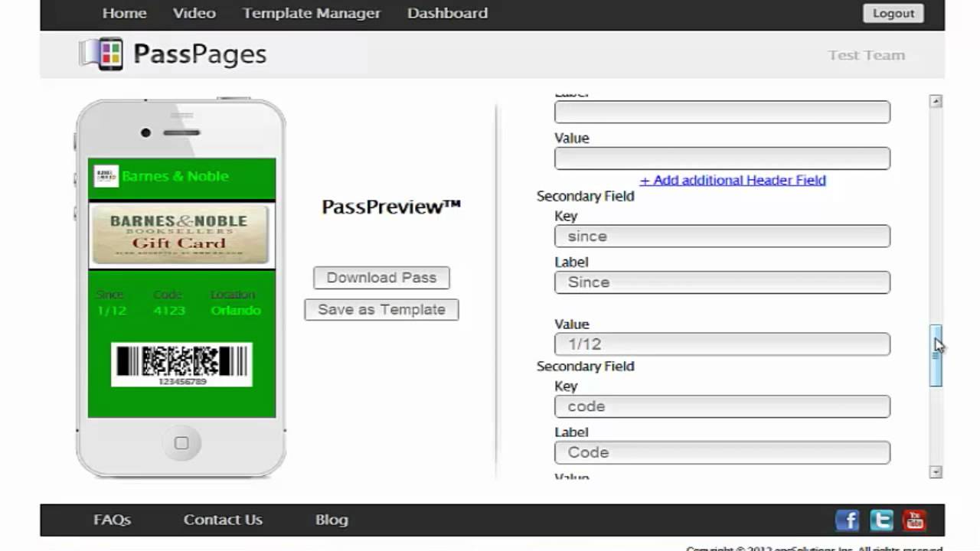This screenshot has height=551, width=980.
Task: Click Add additional Header Field link
Action: point(733,181)
